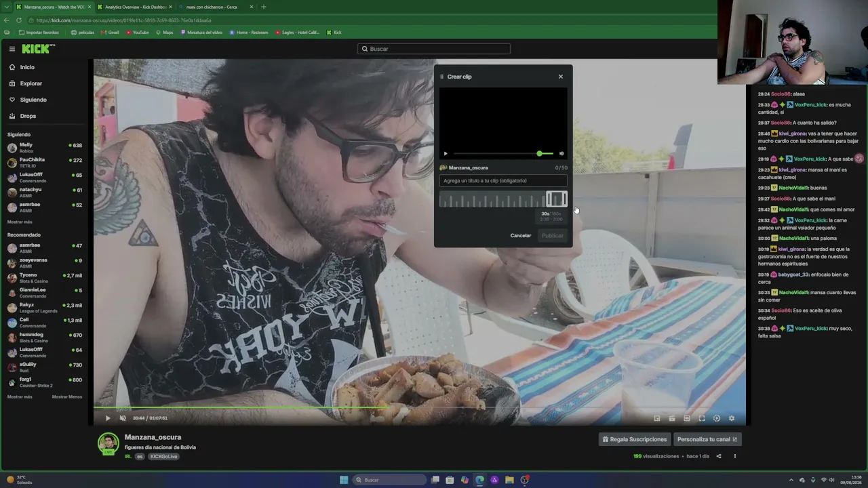This screenshot has height=488, width=868.
Task: Adjust the clip preview volume slider
Action: point(539,154)
